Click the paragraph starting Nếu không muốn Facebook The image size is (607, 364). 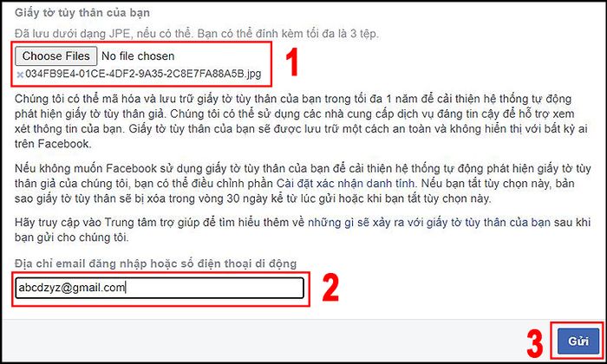click(303, 184)
